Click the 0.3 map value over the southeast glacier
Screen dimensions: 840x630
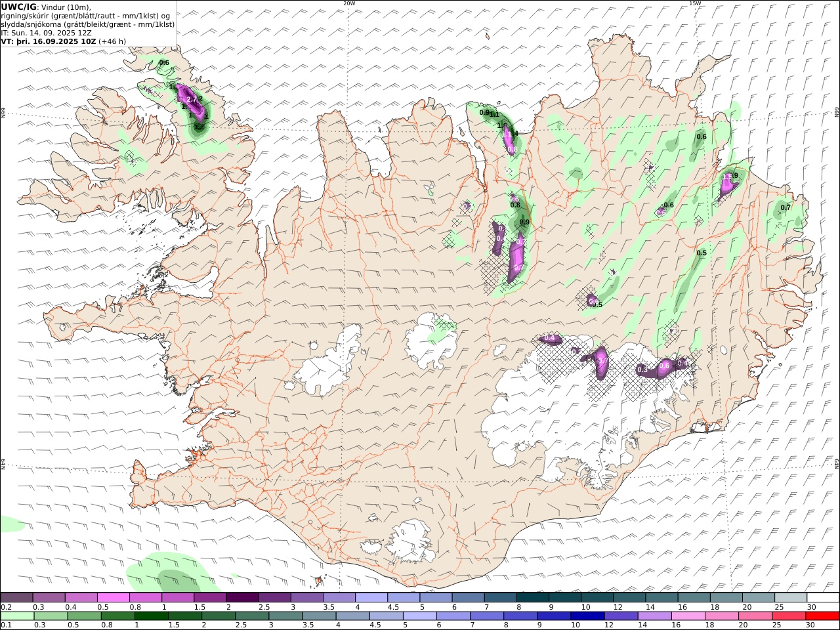[x=642, y=370]
